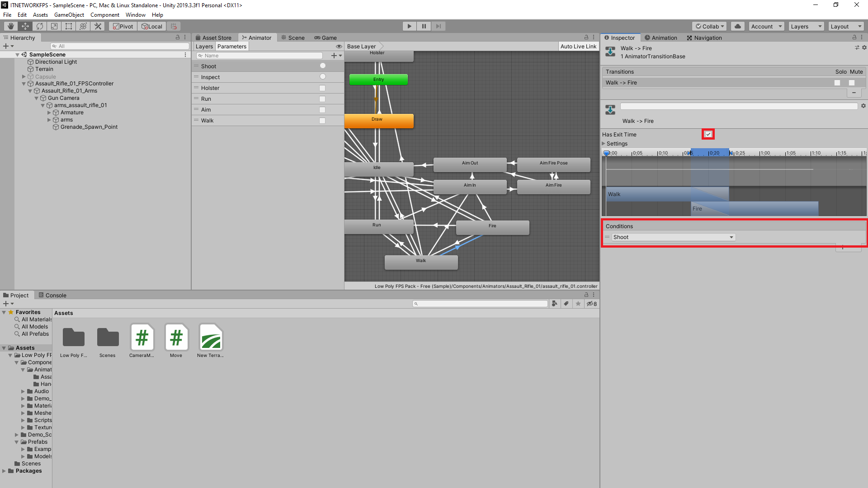Open the Shoot condition dropdown
The height and width of the screenshot is (488, 868).
673,237
